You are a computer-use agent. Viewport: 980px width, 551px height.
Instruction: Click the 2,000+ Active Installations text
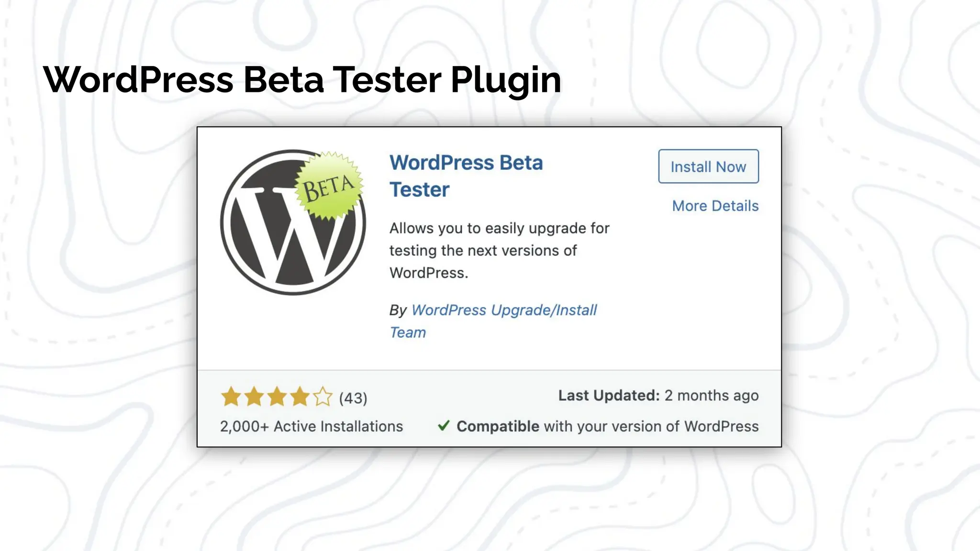pyautogui.click(x=312, y=426)
